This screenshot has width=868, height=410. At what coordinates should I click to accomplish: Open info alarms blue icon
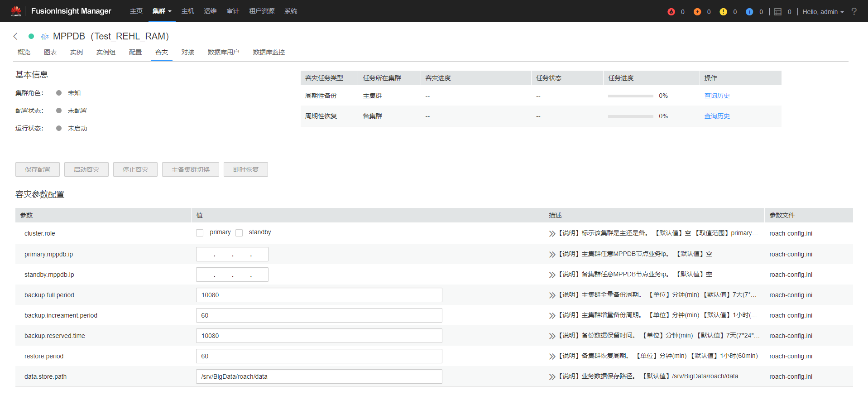click(x=750, y=12)
